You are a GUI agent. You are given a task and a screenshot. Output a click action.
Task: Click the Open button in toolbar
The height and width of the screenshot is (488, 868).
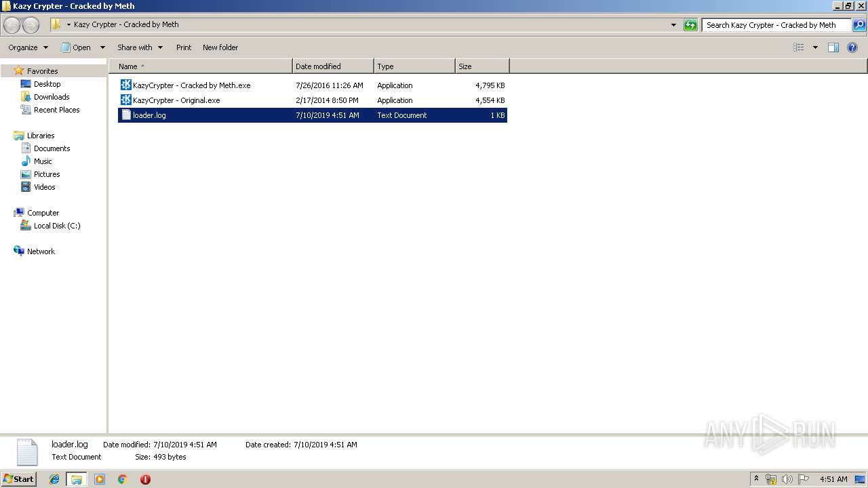point(76,47)
